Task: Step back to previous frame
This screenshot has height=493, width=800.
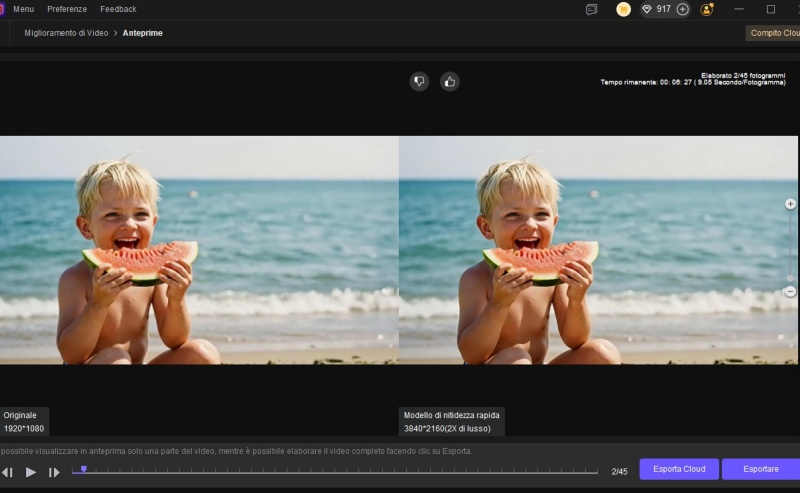Action: point(8,472)
